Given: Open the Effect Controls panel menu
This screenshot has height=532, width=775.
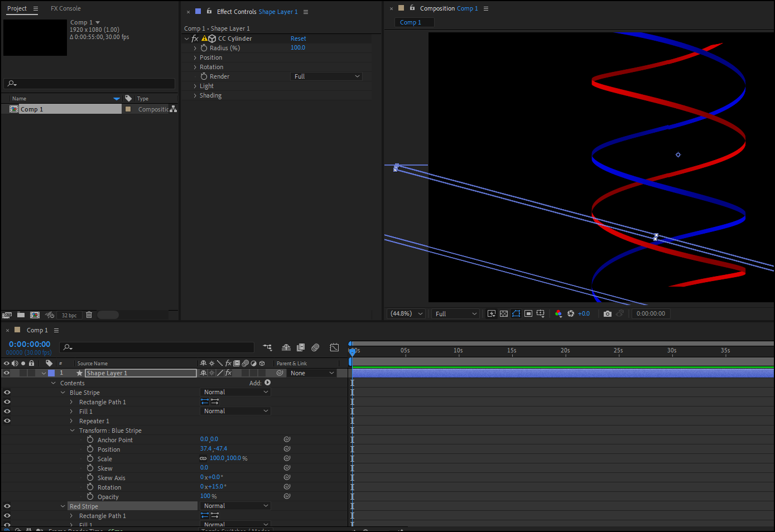Looking at the screenshot, I should [x=305, y=11].
